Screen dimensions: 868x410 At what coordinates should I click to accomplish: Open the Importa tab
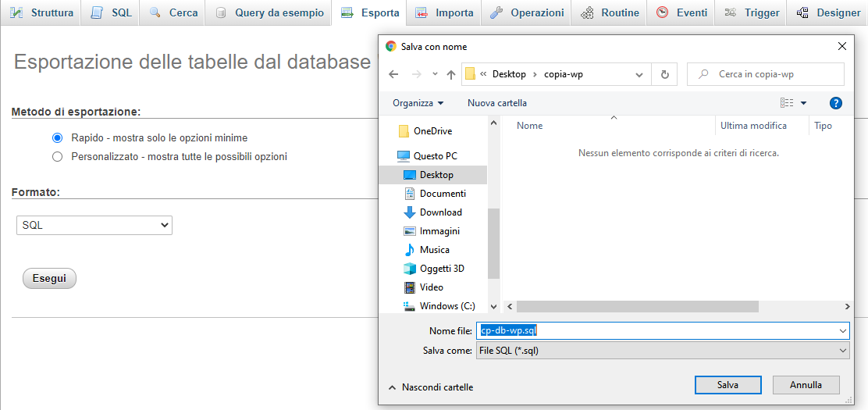click(445, 12)
